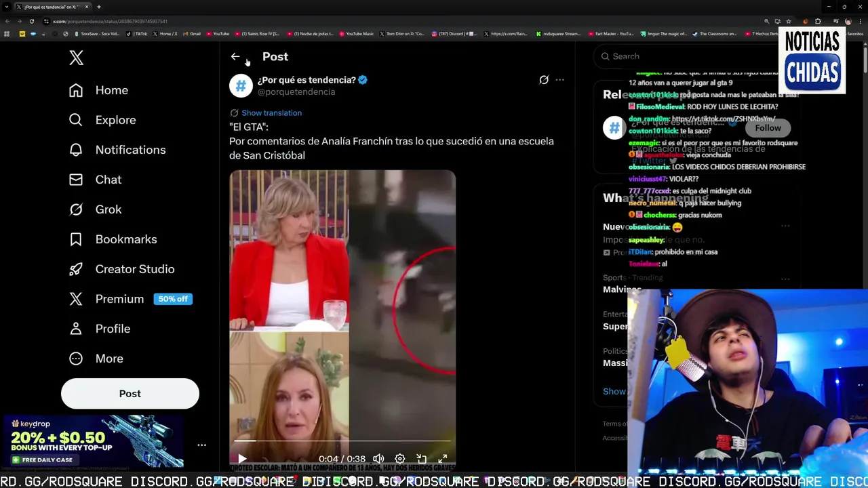The width and height of the screenshot is (868, 488).
Task: Open ¿Por qué es tendencia? display name
Action: (x=307, y=80)
